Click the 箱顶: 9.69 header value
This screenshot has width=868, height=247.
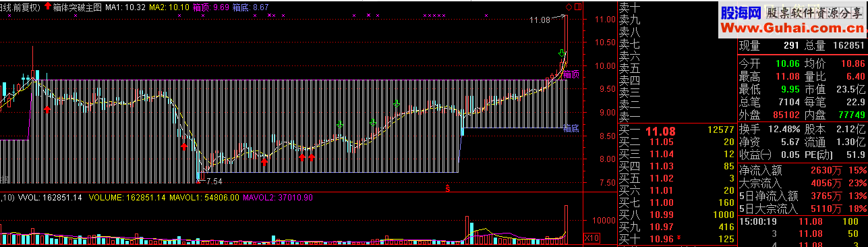point(210,7)
